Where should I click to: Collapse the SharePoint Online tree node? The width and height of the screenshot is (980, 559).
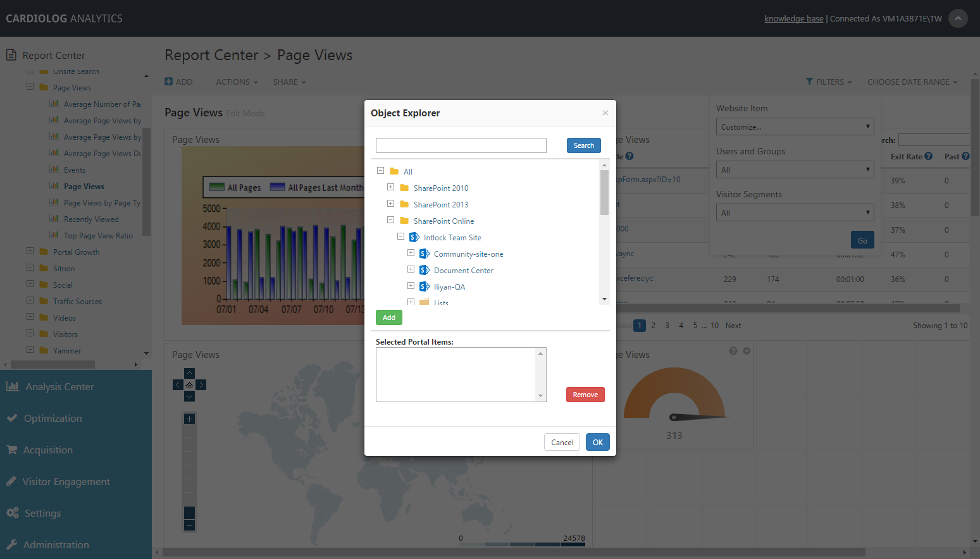pos(390,220)
